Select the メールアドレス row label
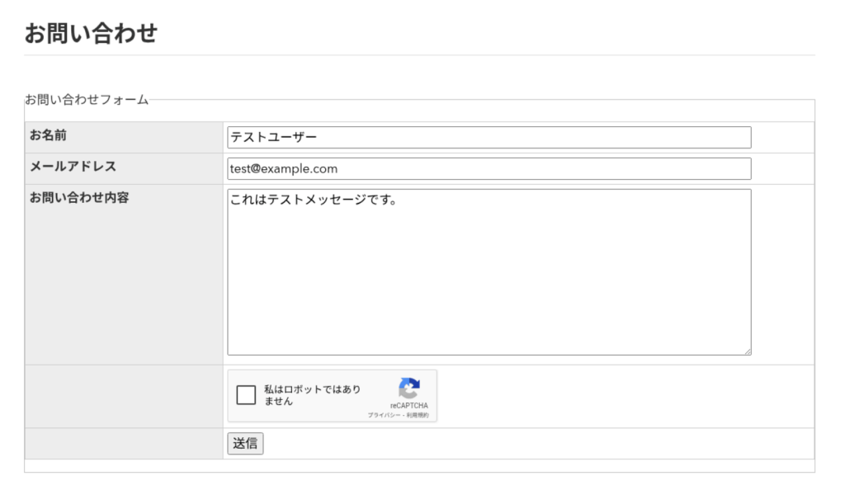The width and height of the screenshot is (845, 504). click(73, 167)
